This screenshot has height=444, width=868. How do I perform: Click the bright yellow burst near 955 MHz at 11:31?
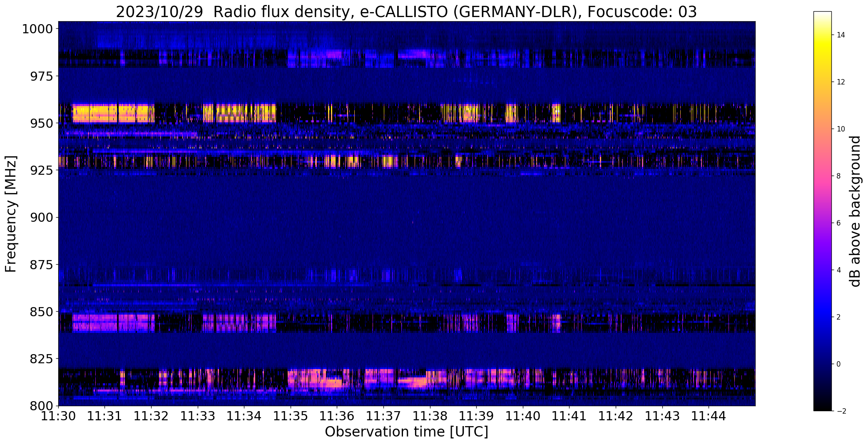(113, 113)
